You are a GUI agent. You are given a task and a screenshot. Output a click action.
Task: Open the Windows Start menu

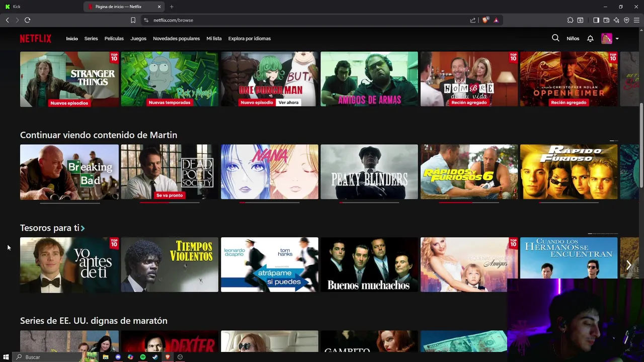(6, 357)
